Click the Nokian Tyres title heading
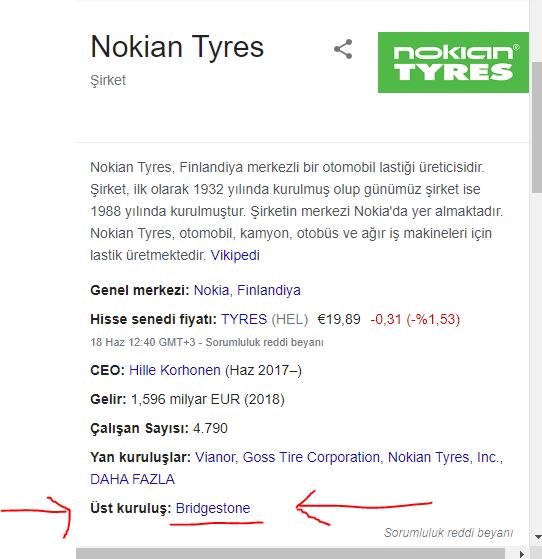Viewport: 542px width, 559px height. 177,47
